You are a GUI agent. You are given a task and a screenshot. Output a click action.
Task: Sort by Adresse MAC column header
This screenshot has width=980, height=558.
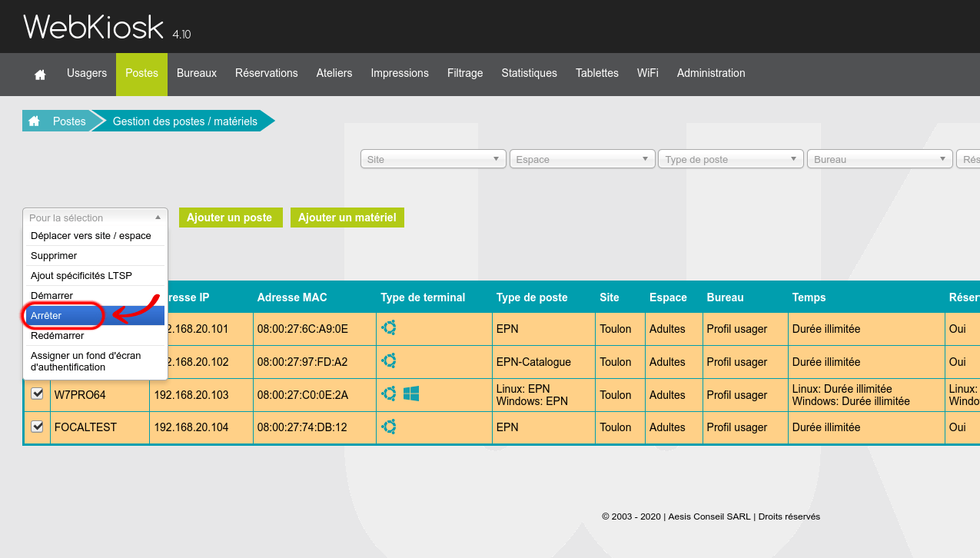coord(292,297)
